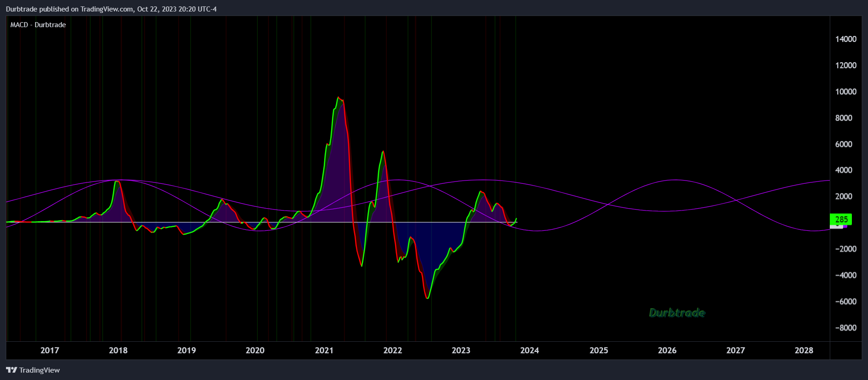Click the green 285 current value label
The width and height of the screenshot is (868, 380).
tap(841, 220)
